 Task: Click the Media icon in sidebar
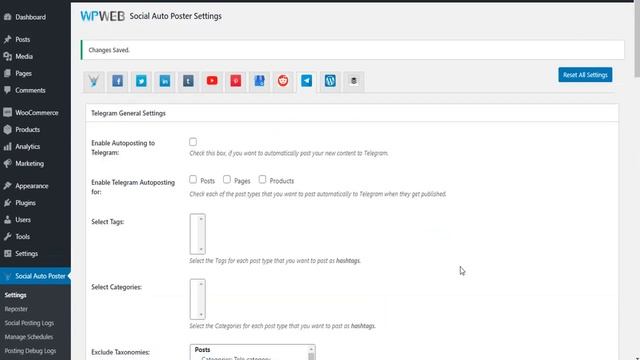coord(7,56)
